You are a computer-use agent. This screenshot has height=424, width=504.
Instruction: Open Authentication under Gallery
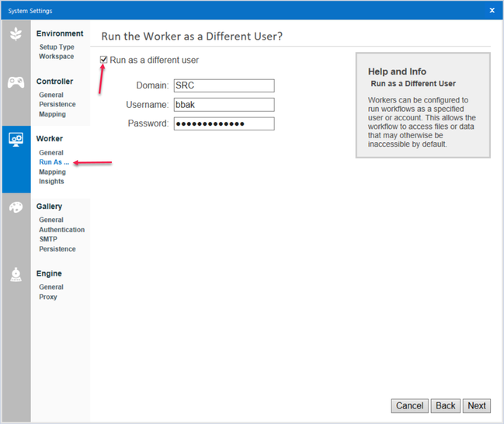tap(61, 230)
